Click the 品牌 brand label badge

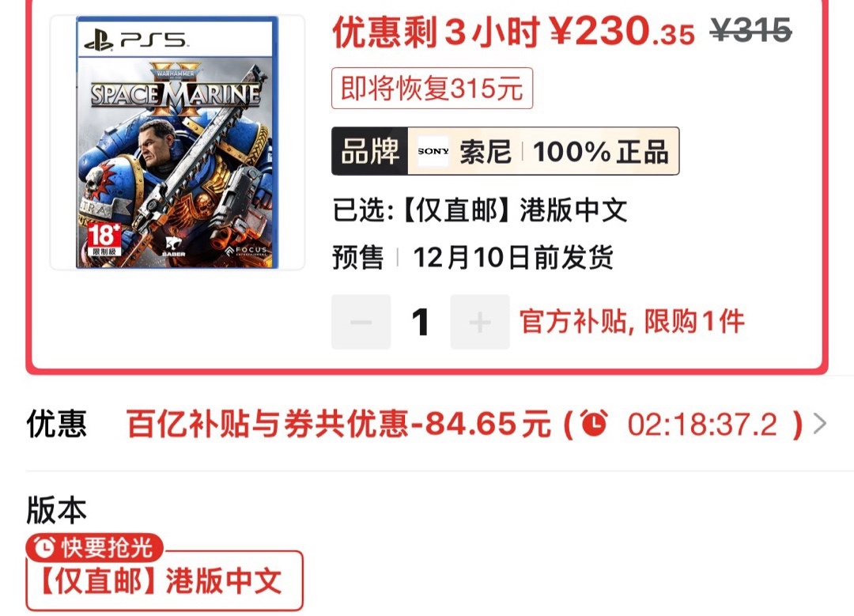[x=370, y=151]
